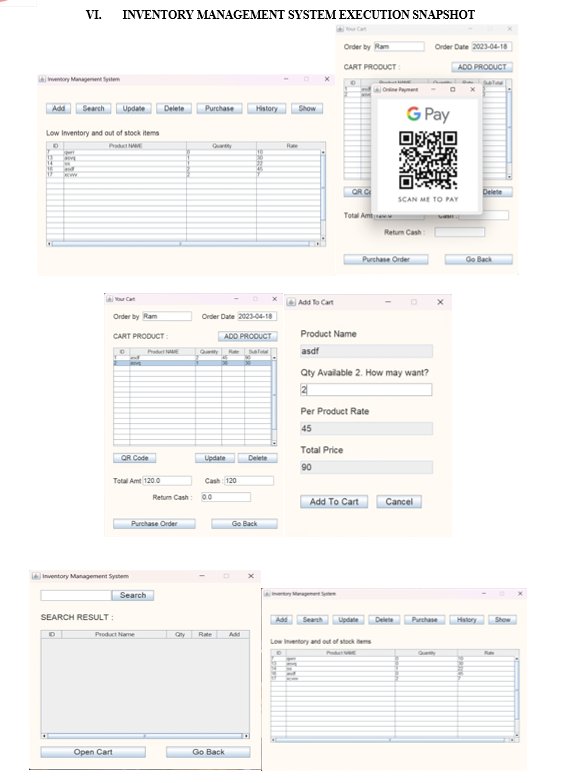Click Search in the upper Inventory main window

click(93, 108)
